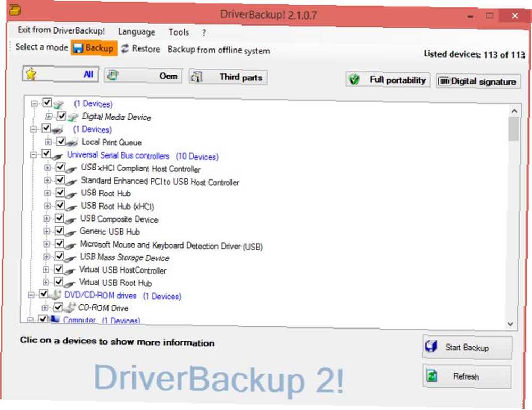This screenshot has height=410, width=532.
Task: Select Backup from offline system mode
Action: [x=219, y=50]
